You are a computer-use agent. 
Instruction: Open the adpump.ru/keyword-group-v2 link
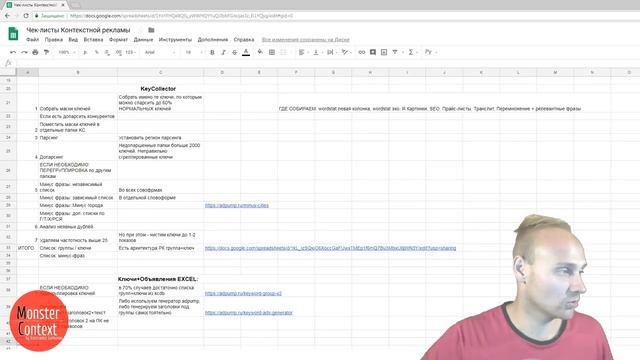click(243, 293)
